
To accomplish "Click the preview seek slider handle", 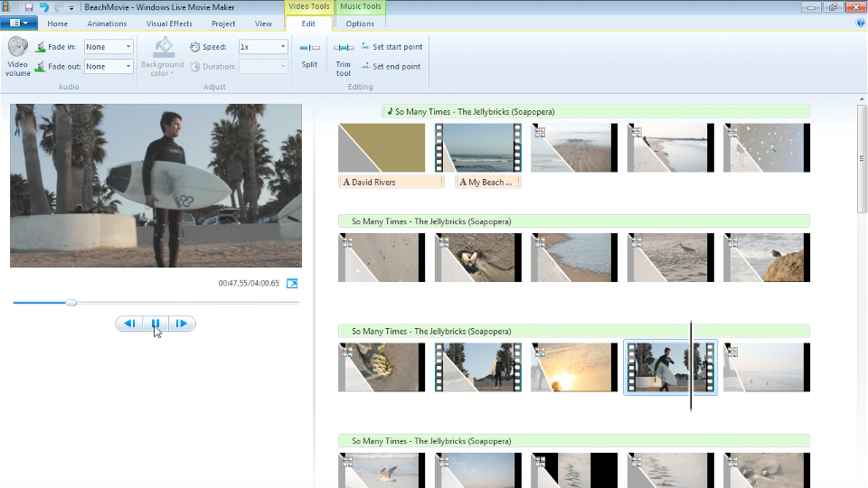I will (71, 303).
